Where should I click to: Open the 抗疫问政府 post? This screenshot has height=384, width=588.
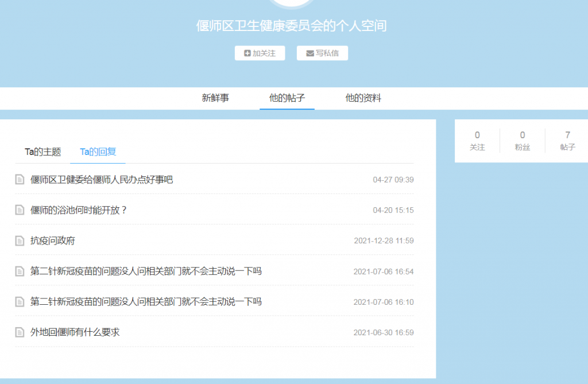click(52, 241)
